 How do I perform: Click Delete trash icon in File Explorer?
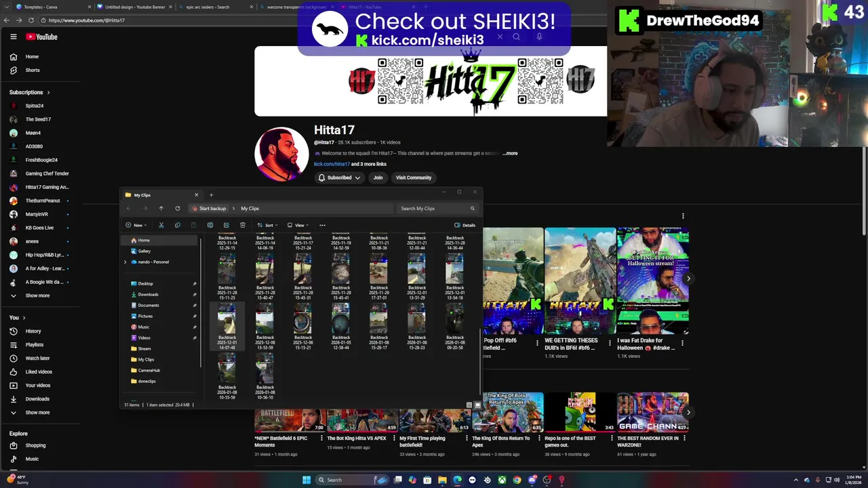coord(242,225)
